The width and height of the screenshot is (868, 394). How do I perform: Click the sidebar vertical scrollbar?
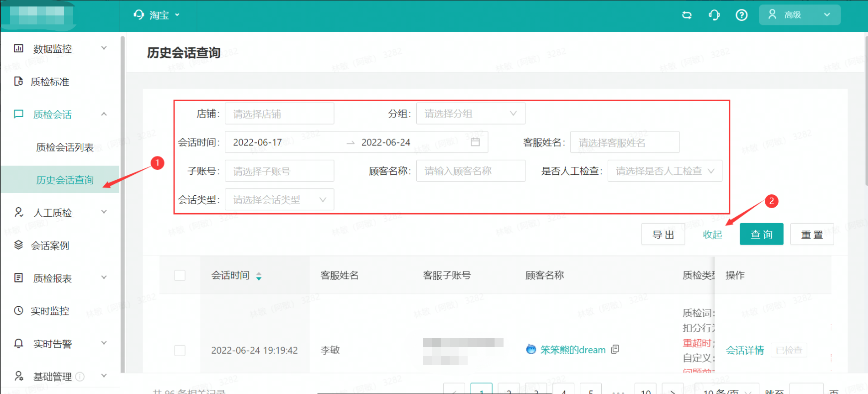122,204
